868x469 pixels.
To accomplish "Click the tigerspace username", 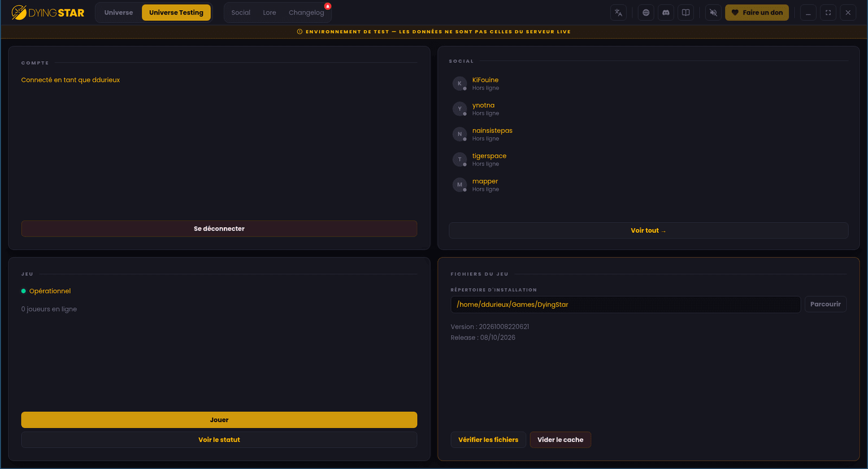I will coord(489,156).
